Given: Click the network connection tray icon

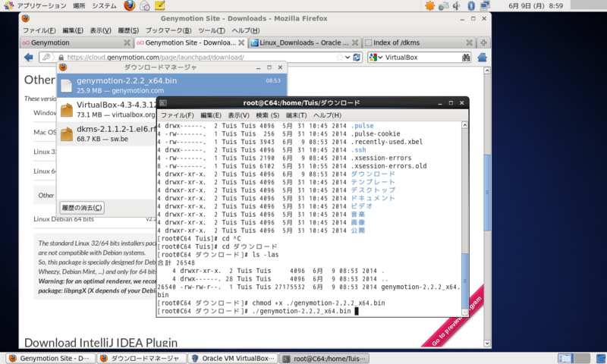Looking at the screenshot, I should [444, 6].
